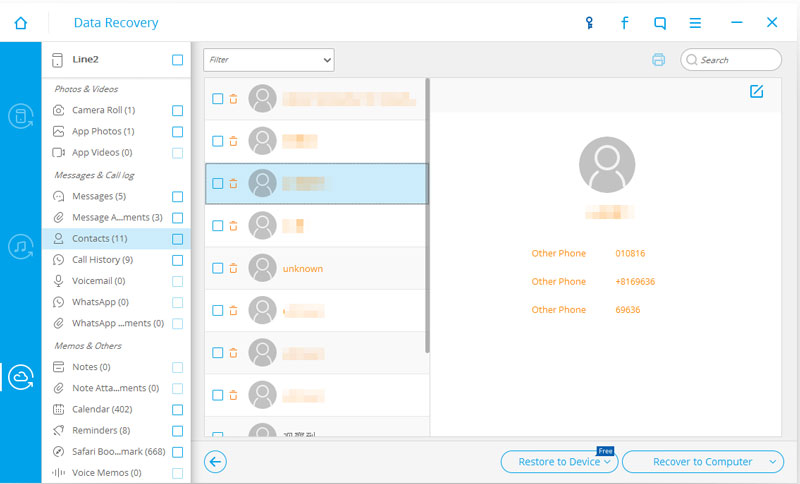Click trash icon on unknown contact row
The image size is (800, 484).
pyautogui.click(x=233, y=268)
